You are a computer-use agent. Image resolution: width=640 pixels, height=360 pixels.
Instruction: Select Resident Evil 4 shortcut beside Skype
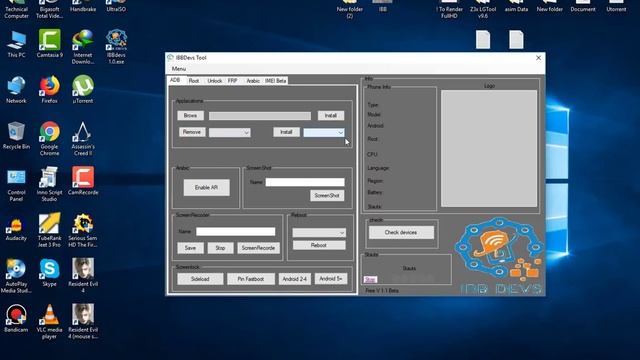[x=83, y=276]
